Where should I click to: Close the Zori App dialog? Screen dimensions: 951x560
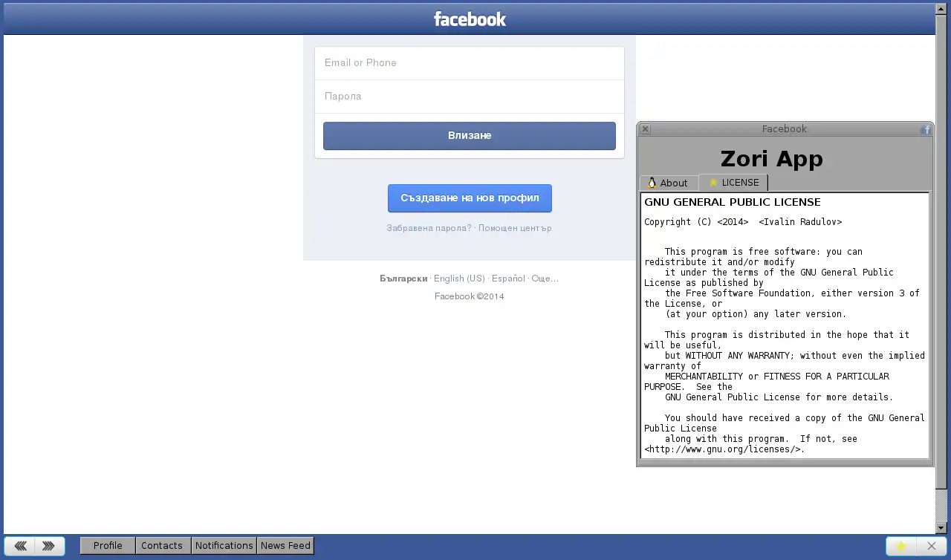[x=645, y=129]
